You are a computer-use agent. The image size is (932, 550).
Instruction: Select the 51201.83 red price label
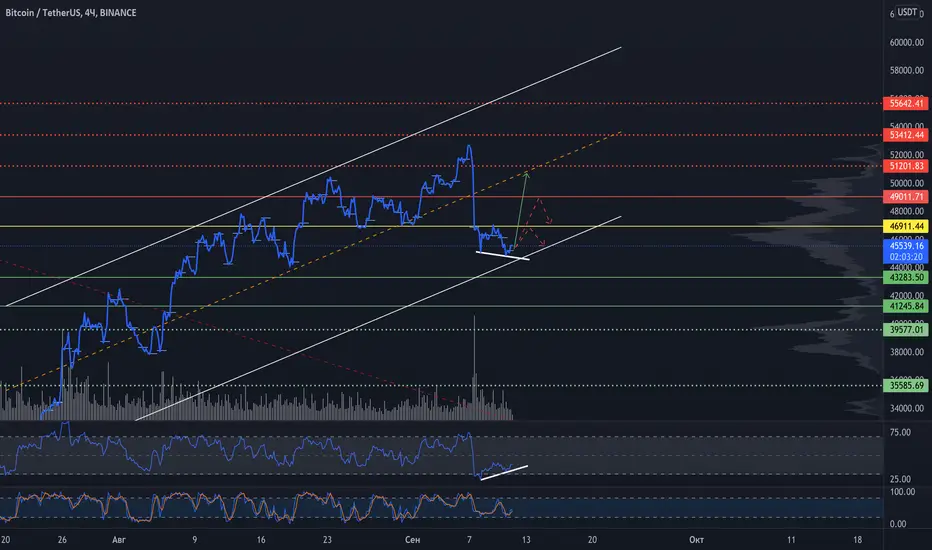(906, 166)
